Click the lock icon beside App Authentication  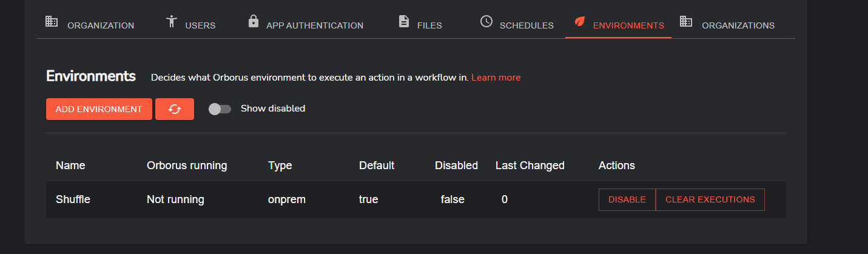coord(254,21)
